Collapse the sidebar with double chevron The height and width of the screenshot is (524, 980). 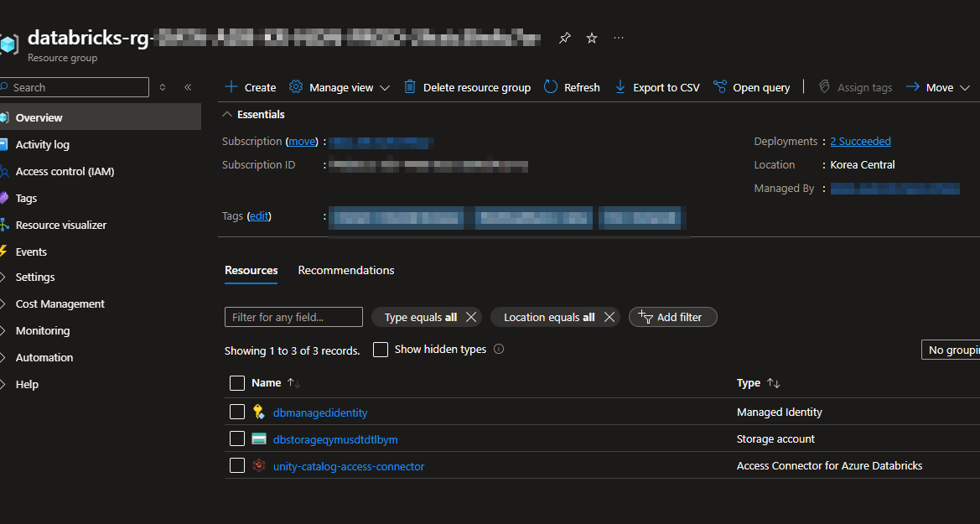(188, 87)
